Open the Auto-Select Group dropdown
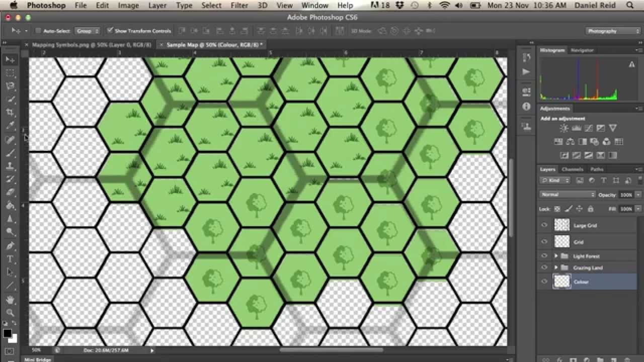644x362 pixels. [88, 31]
